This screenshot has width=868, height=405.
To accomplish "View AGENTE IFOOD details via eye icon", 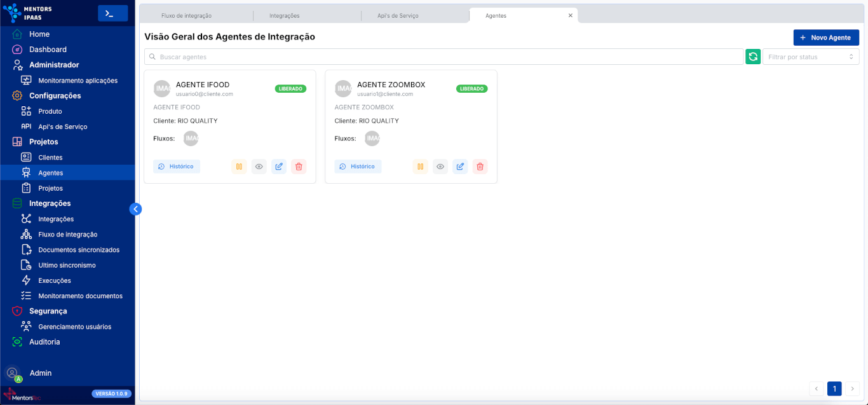I will [x=259, y=167].
